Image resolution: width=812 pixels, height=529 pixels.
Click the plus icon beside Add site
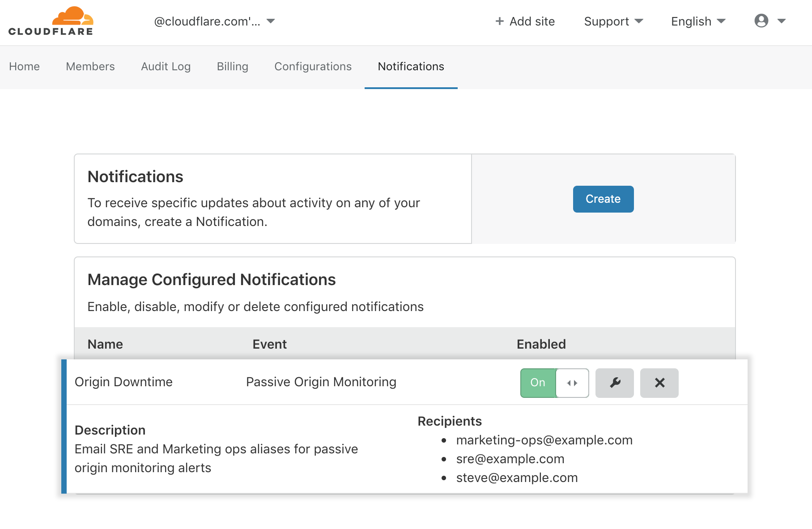(x=500, y=21)
